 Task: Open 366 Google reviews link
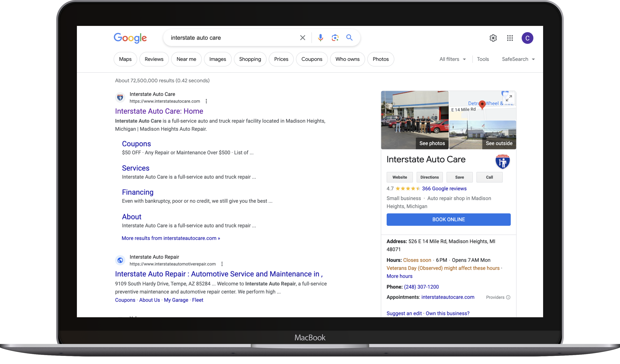point(444,188)
